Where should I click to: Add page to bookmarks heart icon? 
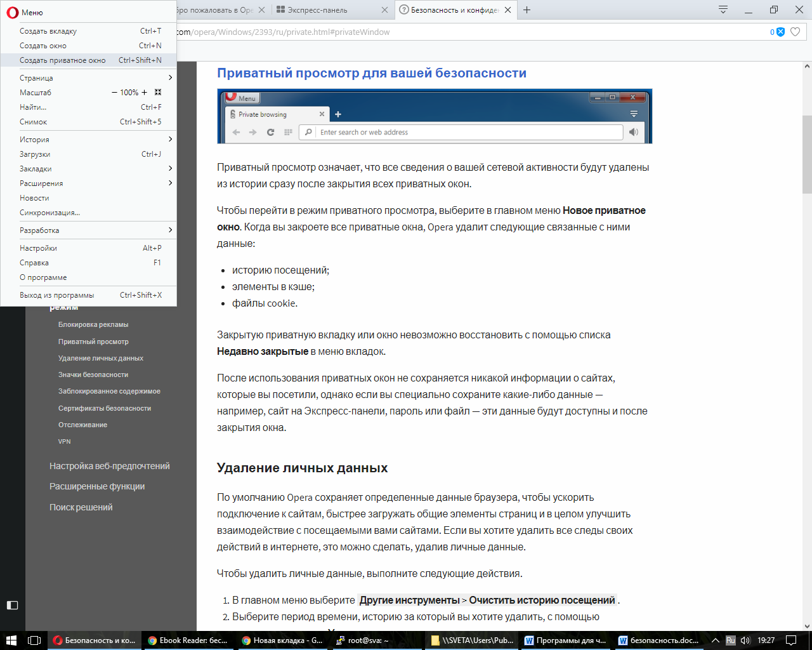pos(796,32)
